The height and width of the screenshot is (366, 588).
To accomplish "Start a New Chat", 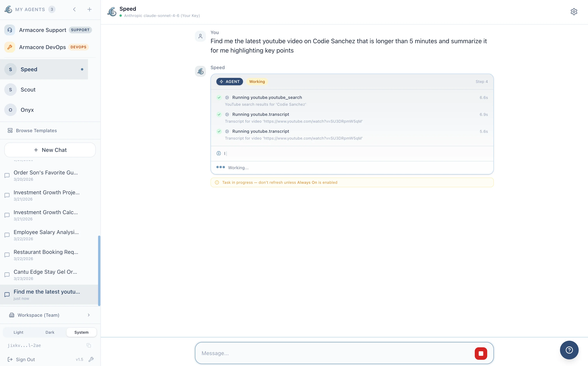I will click(x=50, y=150).
